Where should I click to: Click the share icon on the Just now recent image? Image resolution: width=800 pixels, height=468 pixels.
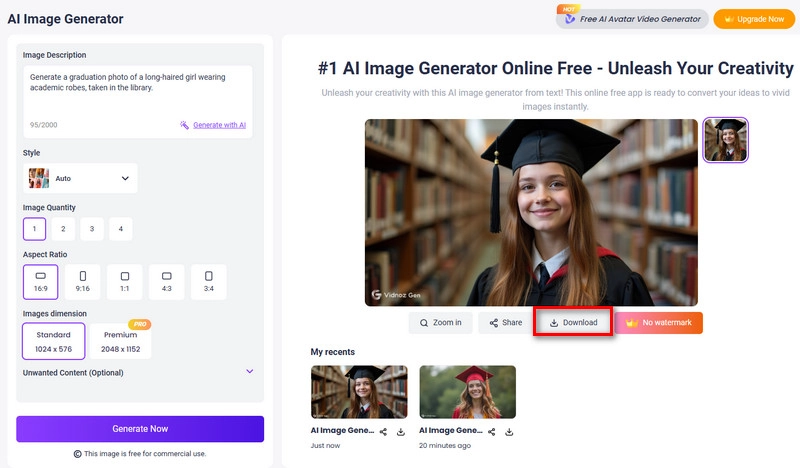pos(383,432)
